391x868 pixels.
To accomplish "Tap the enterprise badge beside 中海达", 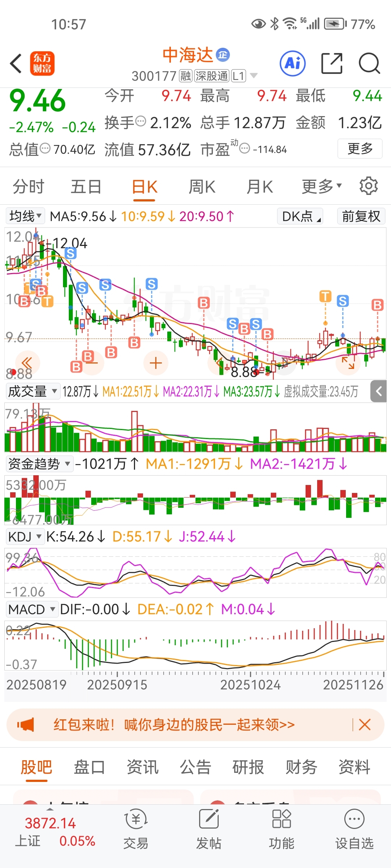I will coord(223,55).
